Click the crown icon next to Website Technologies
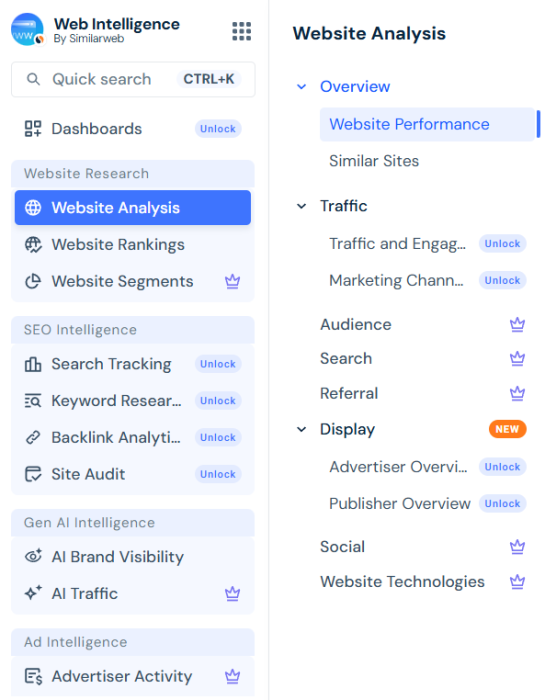Screen dimensions: 545x700 tap(517, 582)
